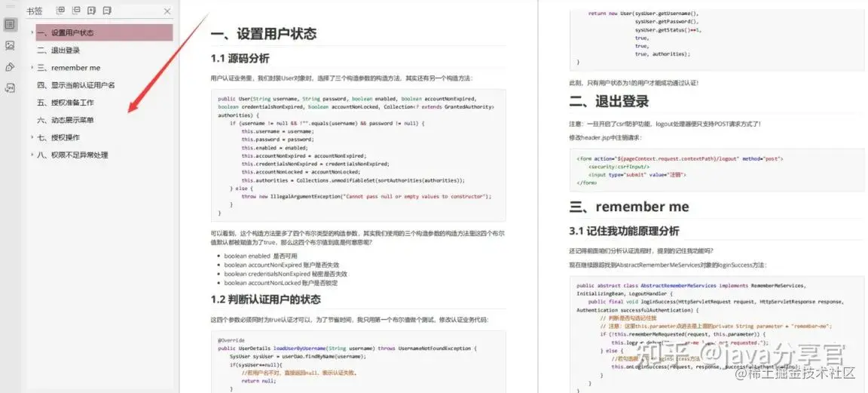Click the large 三、remember me page heading

tap(629, 207)
